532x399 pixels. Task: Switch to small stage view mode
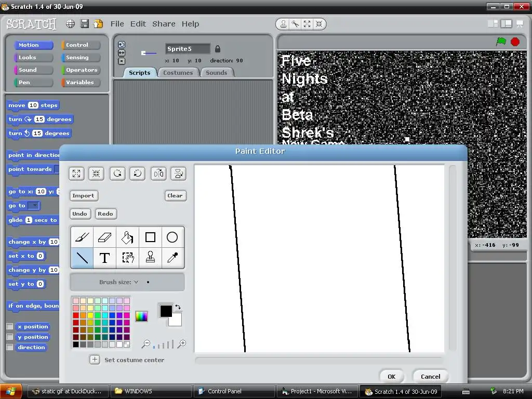493,23
